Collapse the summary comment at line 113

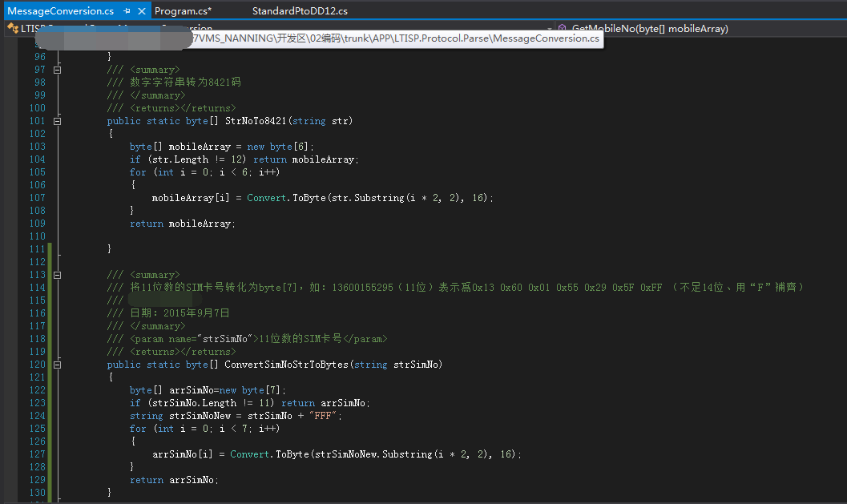point(57,275)
